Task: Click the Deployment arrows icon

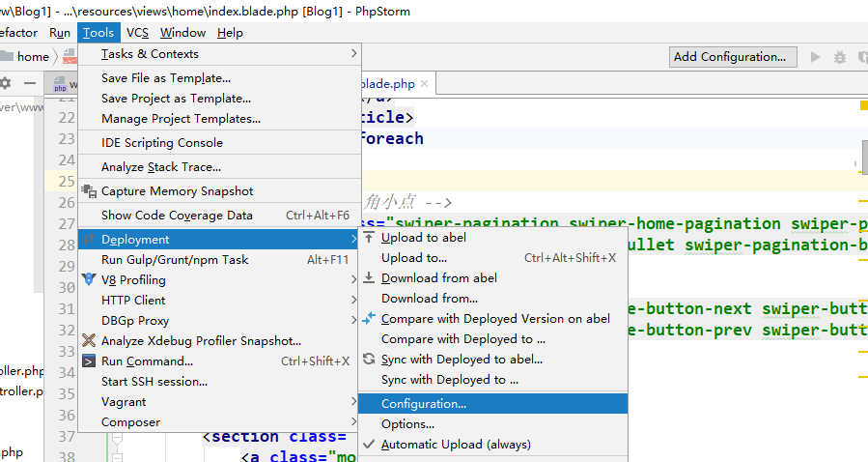Action: [x=89, y=240]
